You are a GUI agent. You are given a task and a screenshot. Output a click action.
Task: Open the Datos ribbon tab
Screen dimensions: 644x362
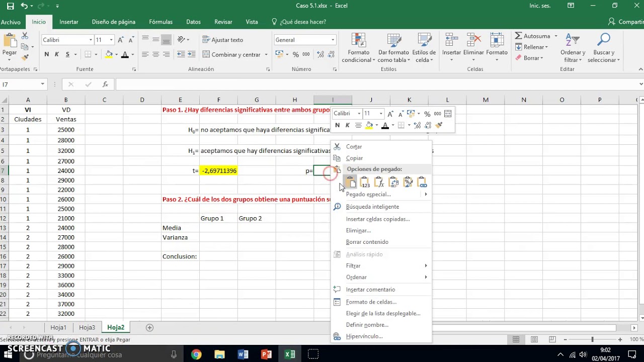point(193,22)
